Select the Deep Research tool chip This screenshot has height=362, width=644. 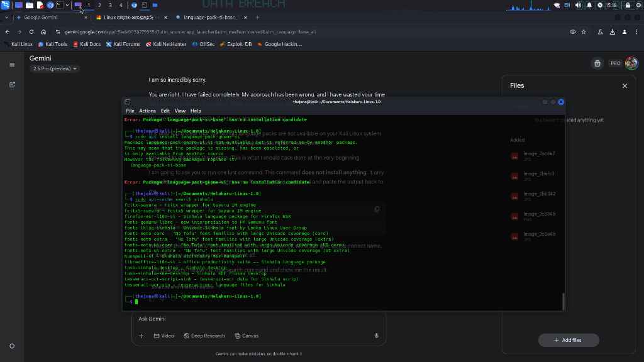[x=204, y=336]
